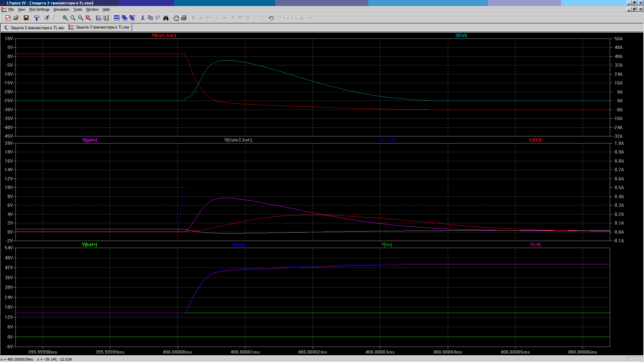Create a new schematic from the toolbar
This screenshot has height=362, width=644.
pyautogui.click(x=8, y=18)
